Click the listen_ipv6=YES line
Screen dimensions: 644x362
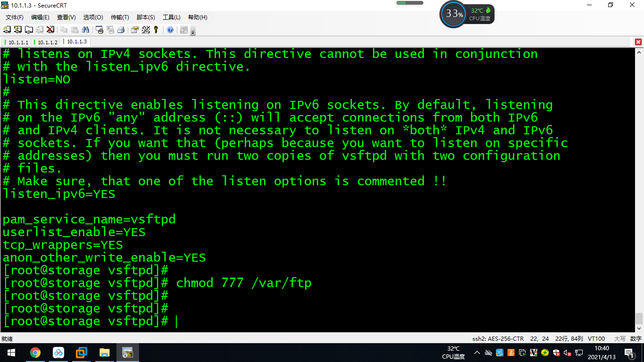(59, 194)
